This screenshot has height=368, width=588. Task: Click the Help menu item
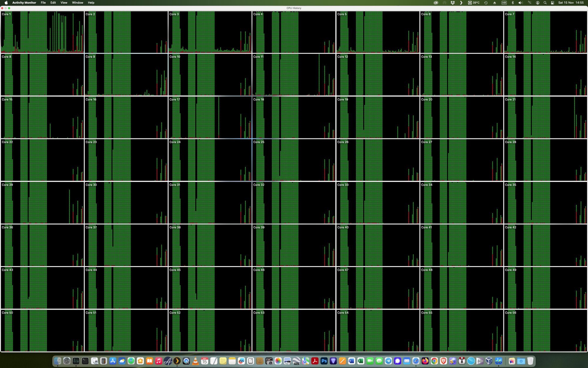(x=91, y=3)
